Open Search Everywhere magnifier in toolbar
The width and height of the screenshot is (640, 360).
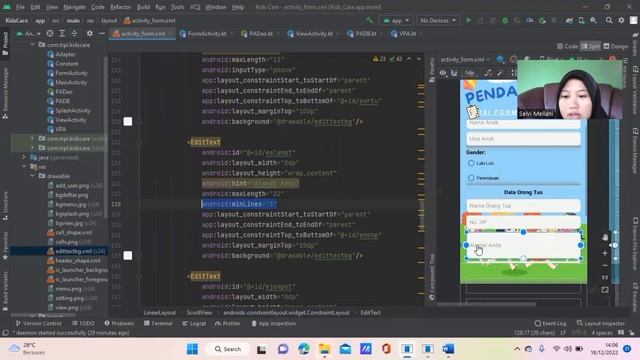(x=609, y=20)
